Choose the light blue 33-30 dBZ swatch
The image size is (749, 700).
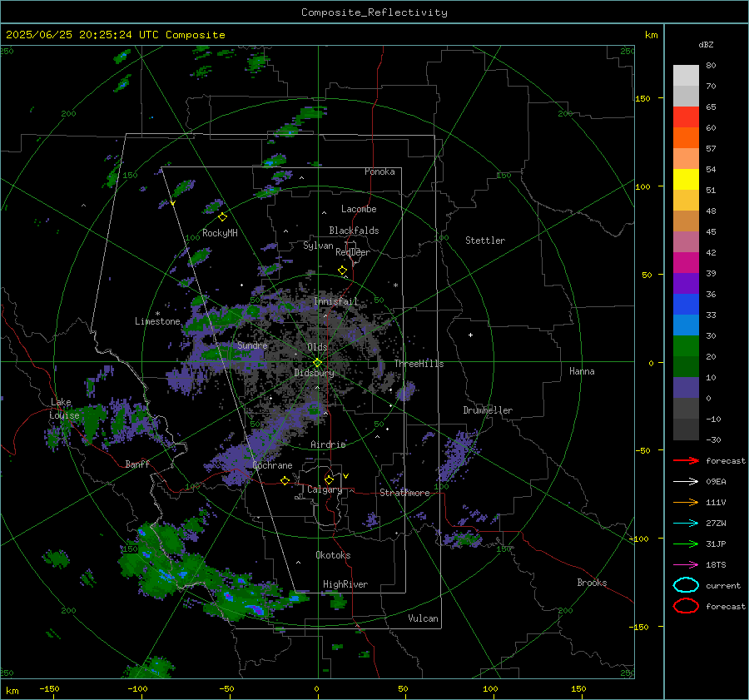[686, 325]
